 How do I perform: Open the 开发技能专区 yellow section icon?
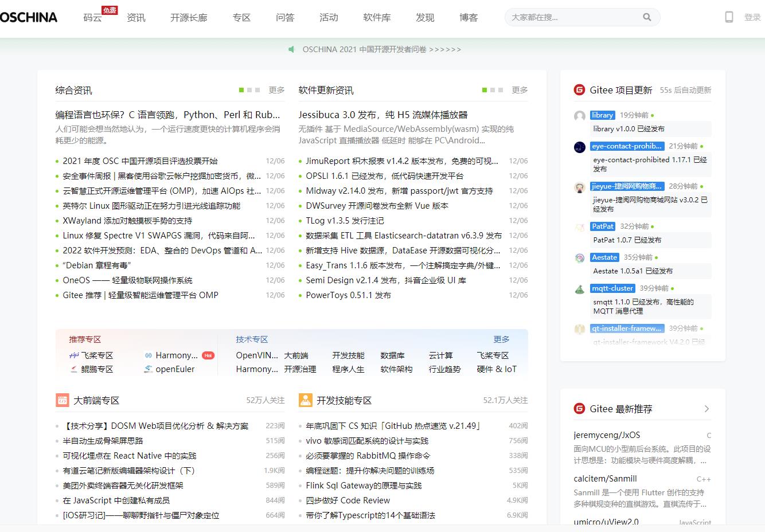point(306,400)
